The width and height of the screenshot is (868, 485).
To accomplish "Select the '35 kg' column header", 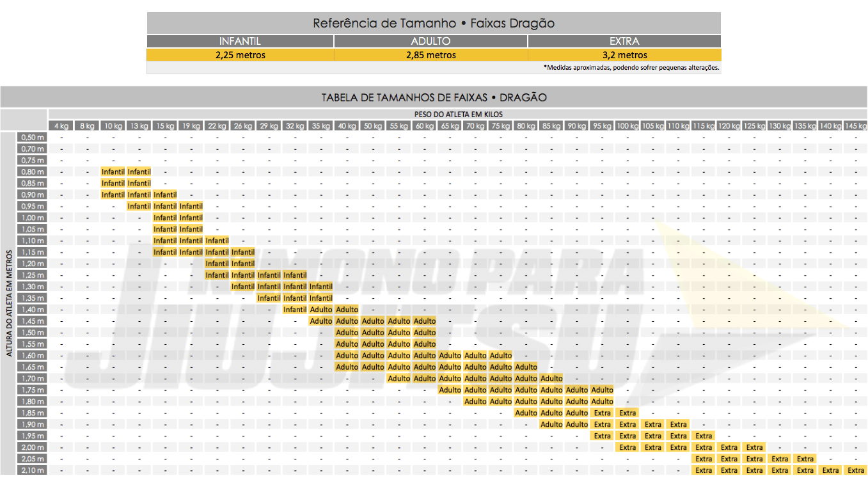I will tap(320, 126).
